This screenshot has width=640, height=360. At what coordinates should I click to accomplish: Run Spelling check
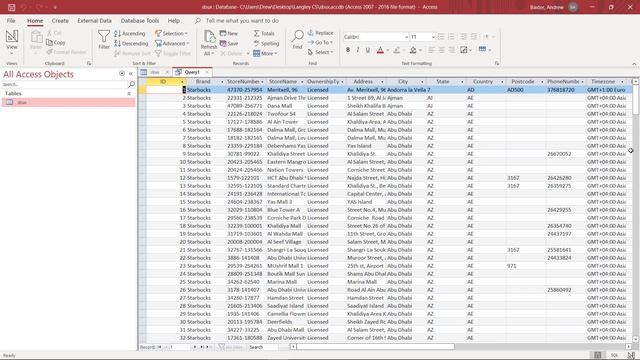(x=266, y=43)
